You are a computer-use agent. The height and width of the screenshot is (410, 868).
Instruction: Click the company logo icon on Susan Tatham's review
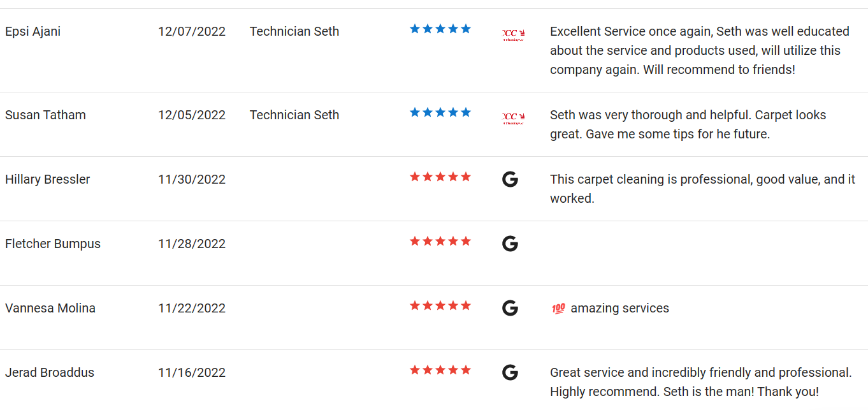513,119
